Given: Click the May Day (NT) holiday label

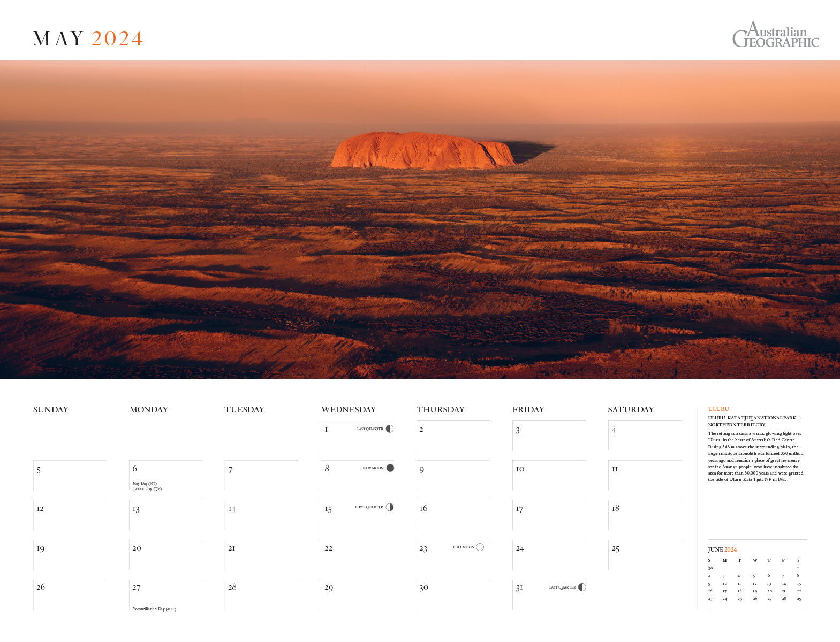Looking at the screenshot, I should (x=145, y=483).
